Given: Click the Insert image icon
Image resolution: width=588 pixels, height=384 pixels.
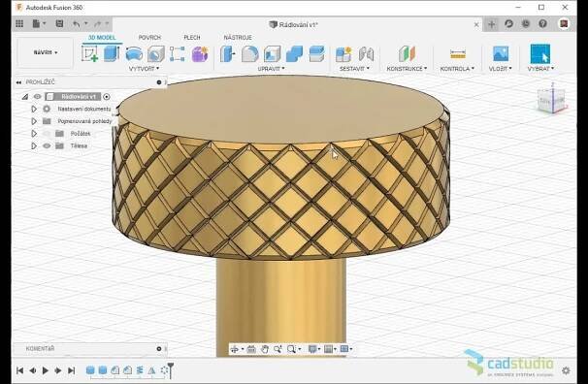Looking at the screenshot, I should [501, 54].
